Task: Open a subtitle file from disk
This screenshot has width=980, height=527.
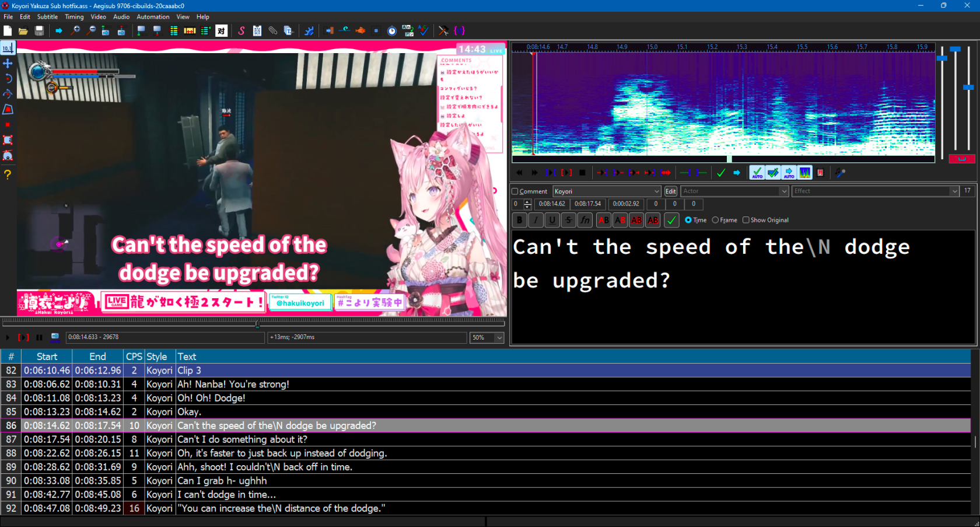Action: coord(23,31)
